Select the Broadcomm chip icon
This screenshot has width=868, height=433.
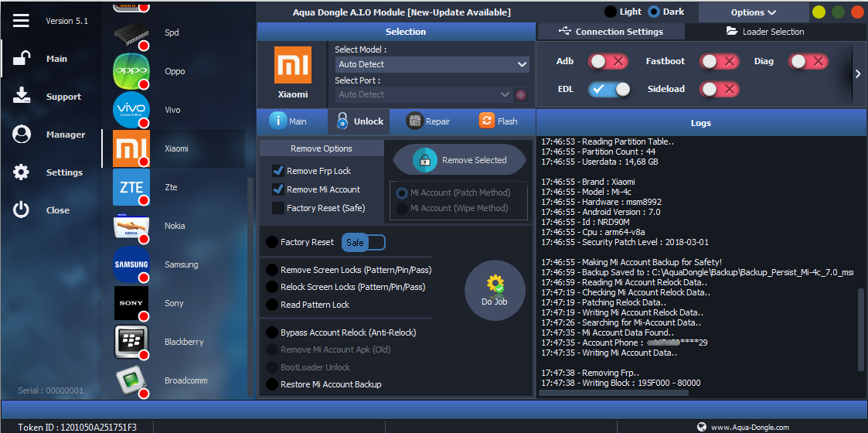point(131,381)
